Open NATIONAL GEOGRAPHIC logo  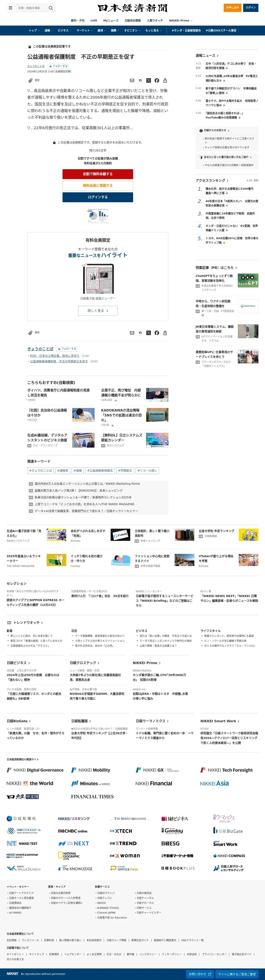point(69,856)
